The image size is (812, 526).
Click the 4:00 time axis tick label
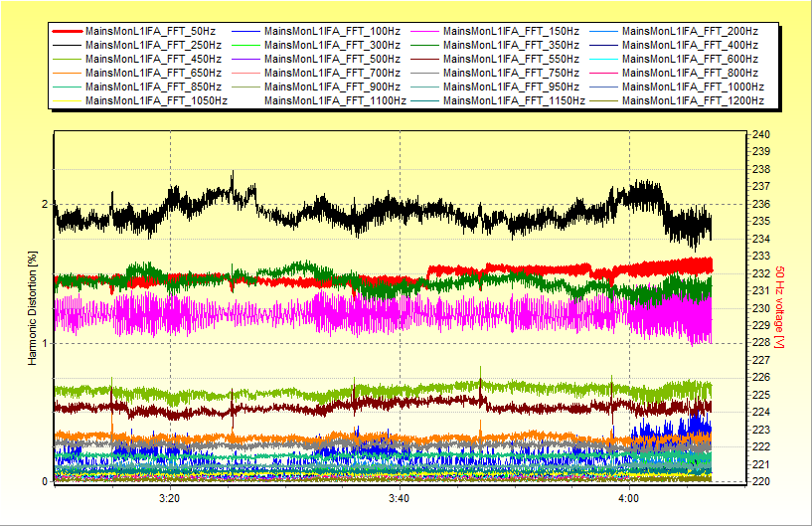[x=628, y=497]
